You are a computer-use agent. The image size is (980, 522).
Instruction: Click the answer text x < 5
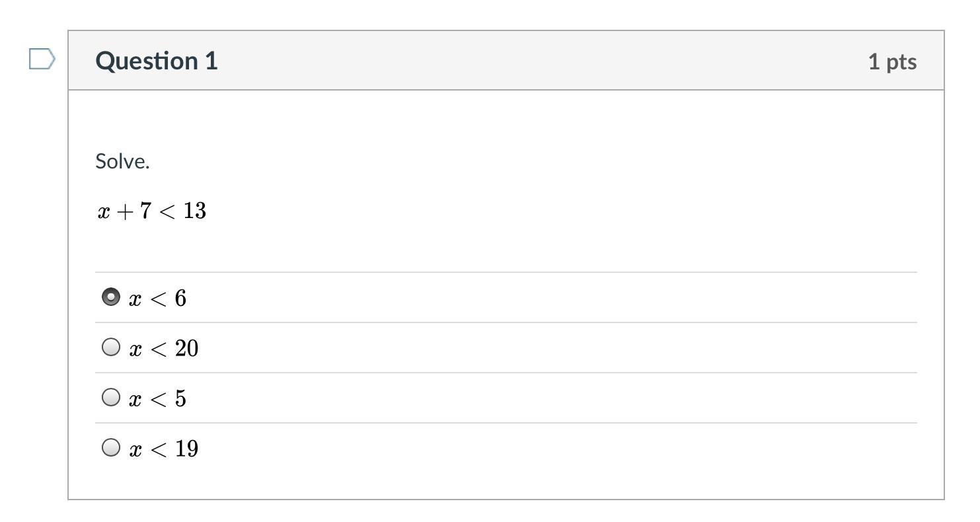click(x=158, y=399)
